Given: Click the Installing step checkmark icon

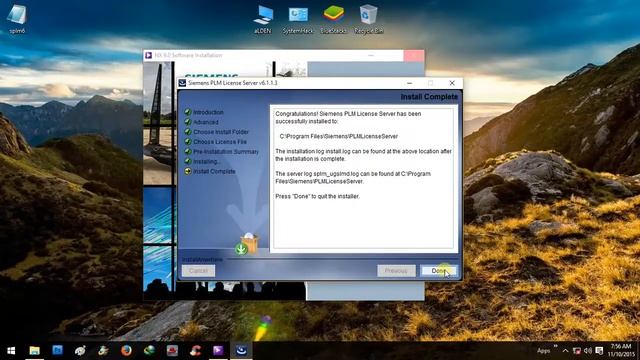Looking at the screenshot, I should (188, 161).
